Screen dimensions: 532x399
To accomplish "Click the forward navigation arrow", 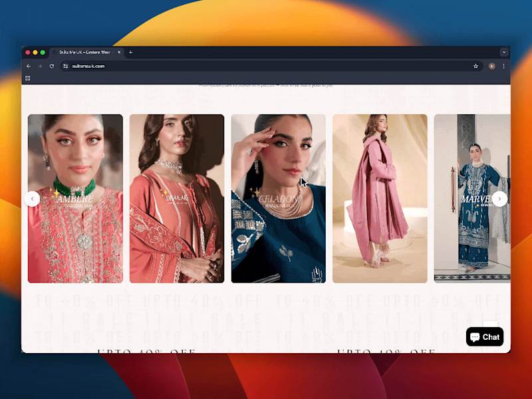I will coord(40,66).
